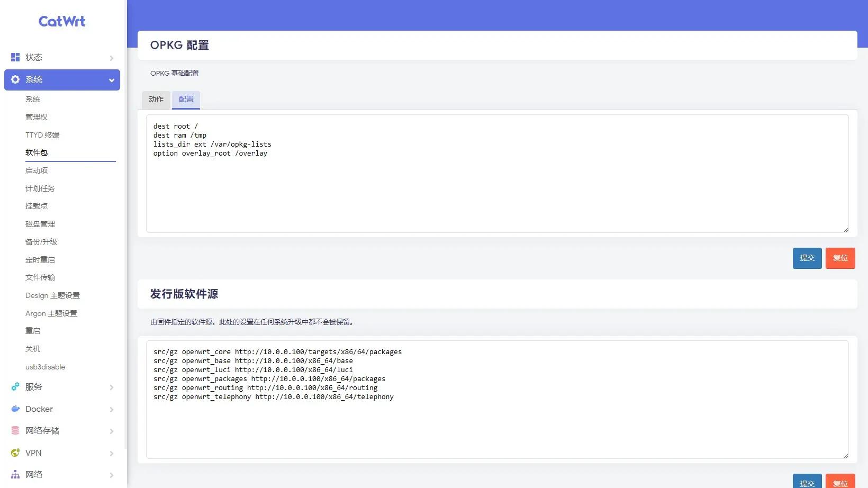Reset the OPKG base configuration
Image resolution: width=868 pixels, height=488 pixels.
pyautogui.click(x=840, y=258)
